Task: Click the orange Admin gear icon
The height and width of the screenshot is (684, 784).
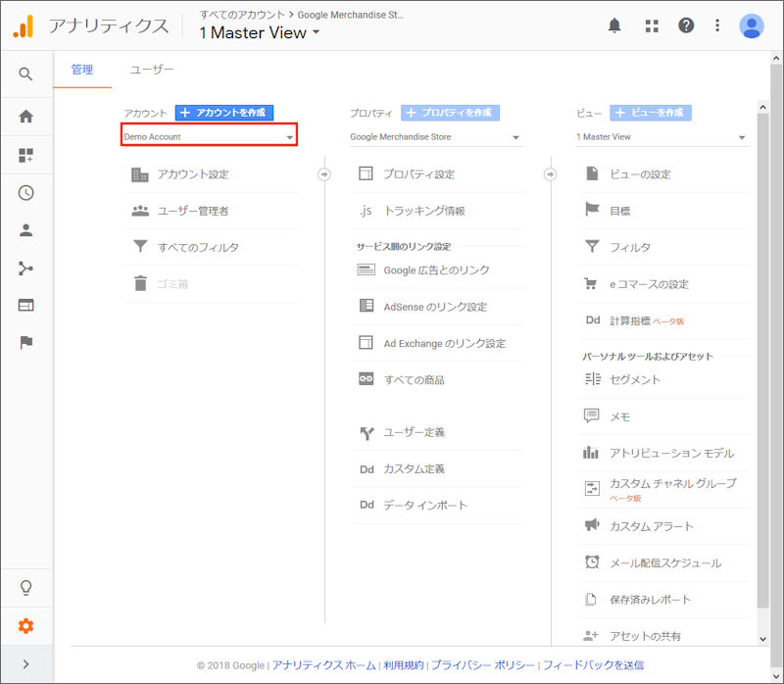Action: point(25,625)
